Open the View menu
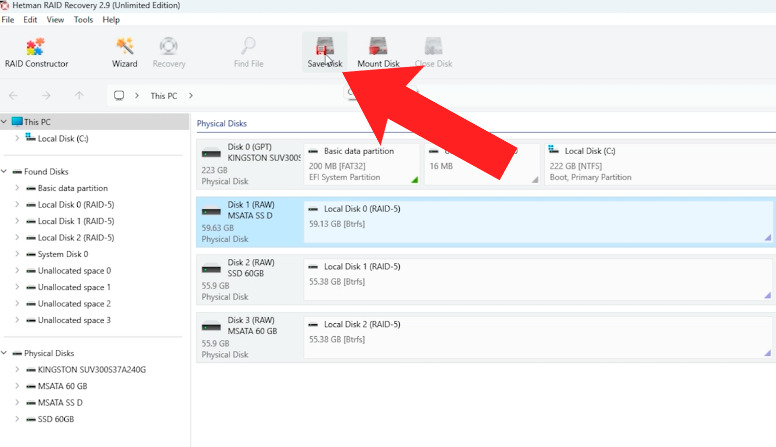776x447 pixels. pos(55,20)
